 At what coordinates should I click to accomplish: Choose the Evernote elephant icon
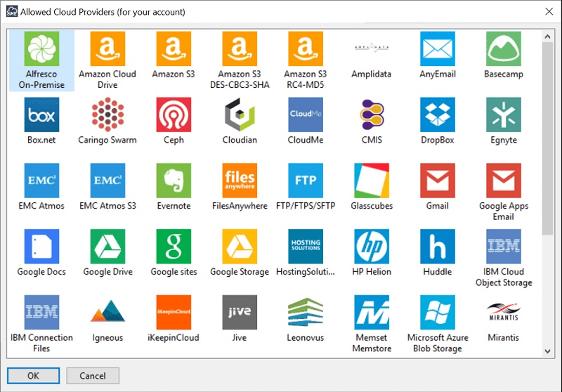174,181
